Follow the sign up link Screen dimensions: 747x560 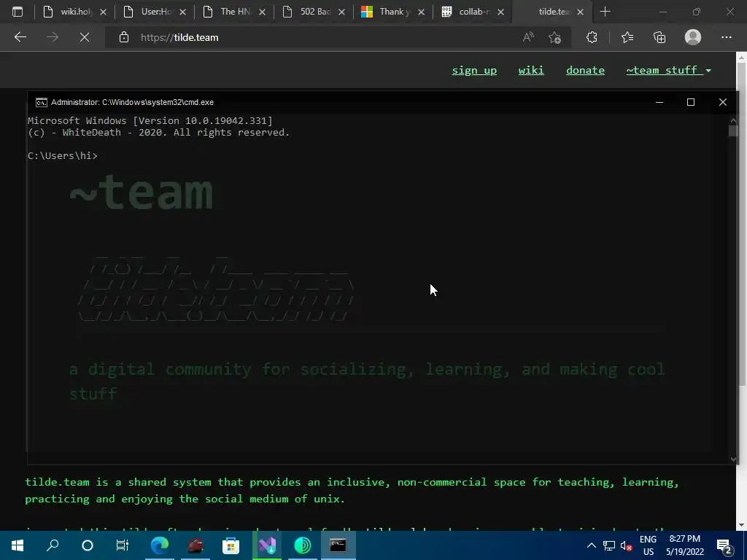tap(474, 70)
